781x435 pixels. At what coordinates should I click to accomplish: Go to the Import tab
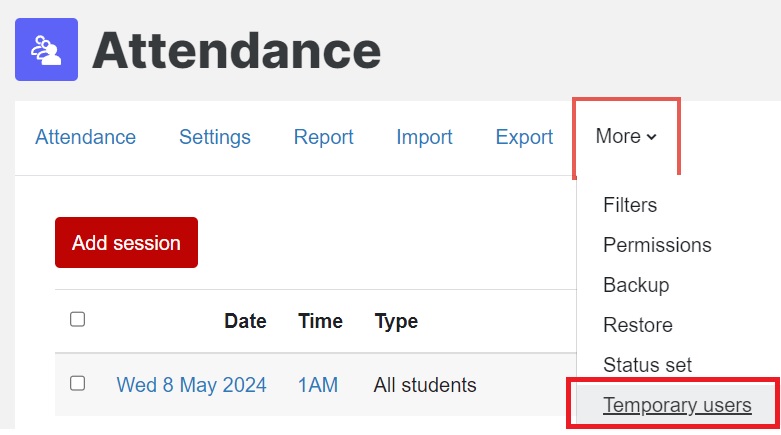[x=424, y=137]
